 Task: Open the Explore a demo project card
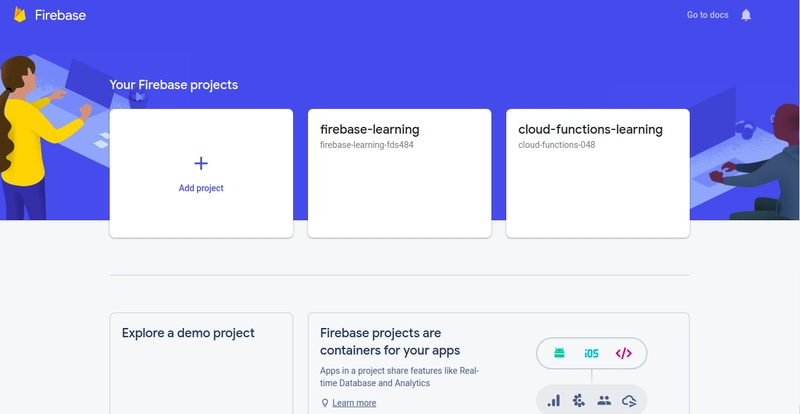(x=201, y=363)
